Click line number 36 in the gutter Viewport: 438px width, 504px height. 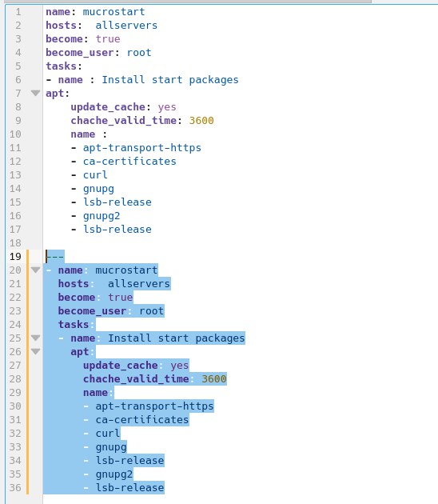pyautogui.click(x=15, y=488)
